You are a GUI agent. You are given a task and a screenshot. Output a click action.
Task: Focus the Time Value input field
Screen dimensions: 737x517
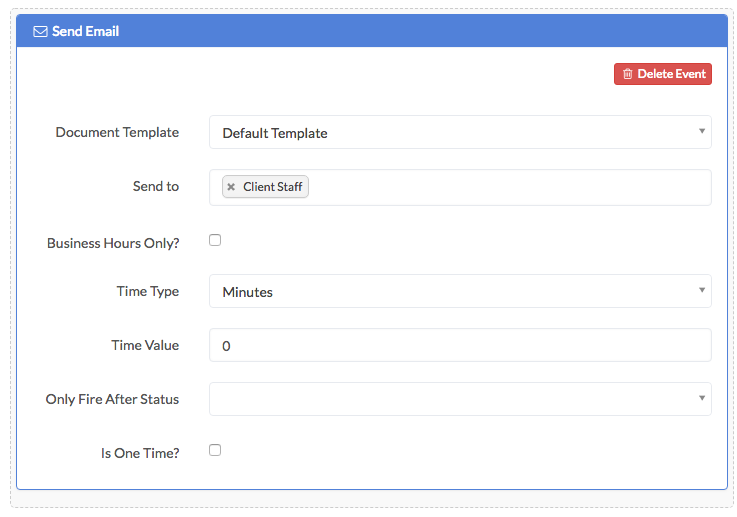pos(460,346)
